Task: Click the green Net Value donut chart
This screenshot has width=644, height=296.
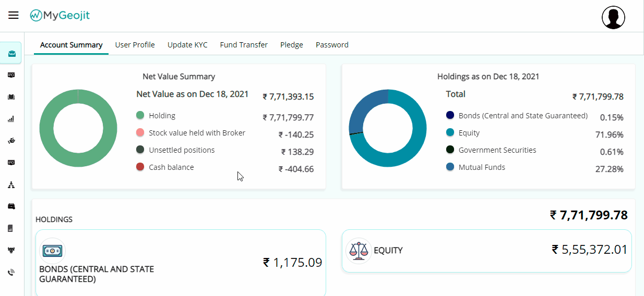Action: 78,128
